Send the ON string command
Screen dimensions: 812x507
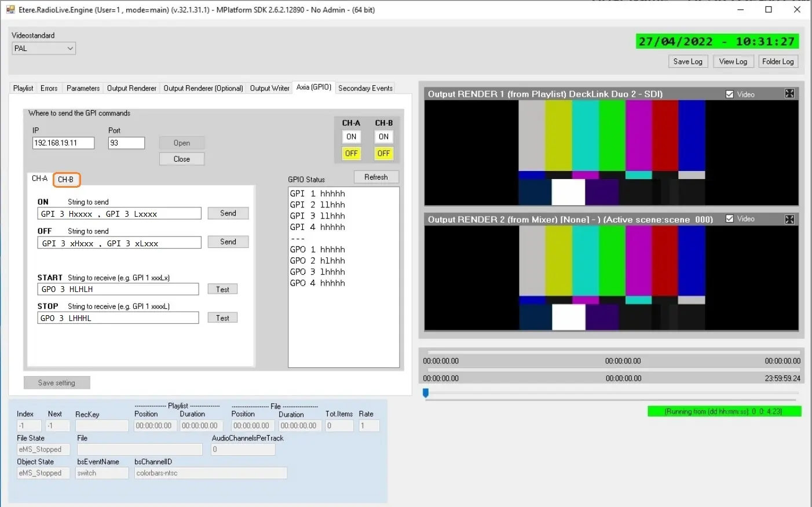(x=228, y=213)
